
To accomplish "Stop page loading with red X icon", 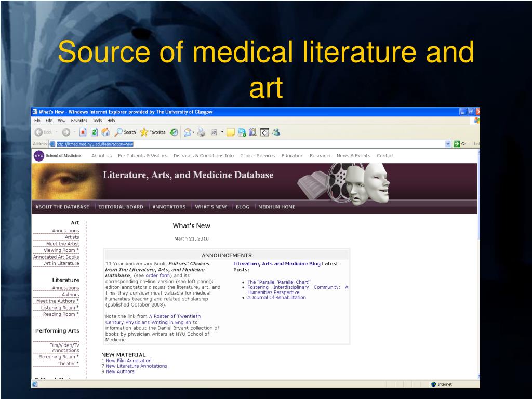I will point(83,132).
